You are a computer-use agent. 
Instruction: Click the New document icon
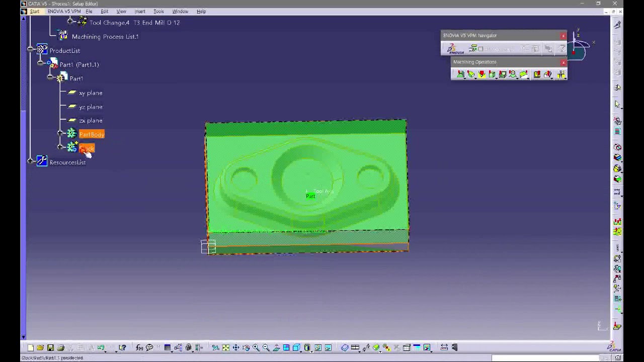point(31,347)
